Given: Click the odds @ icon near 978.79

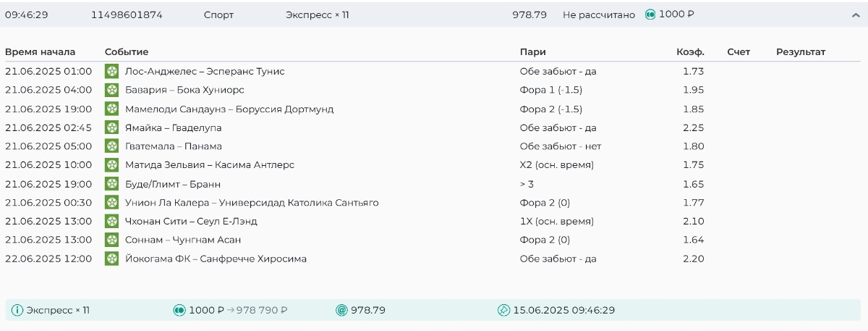Looking at the screenshot, I should coord(342,311).
